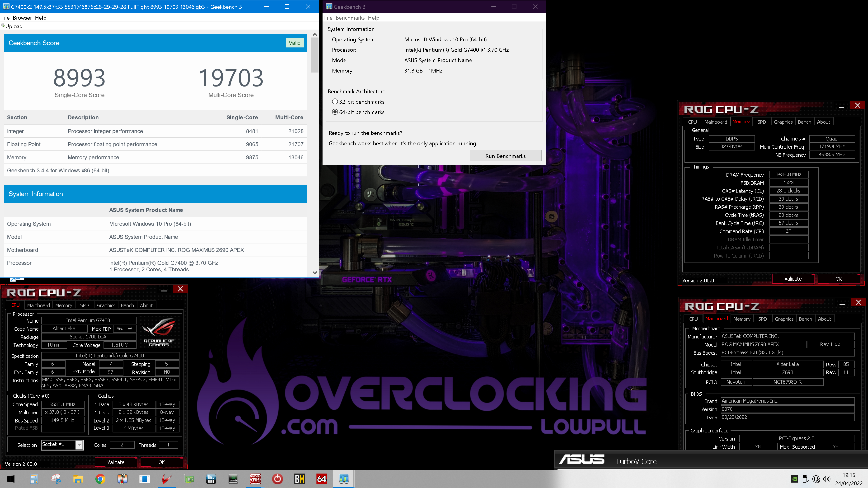Open the network status tray icon
Viewport: 868px width, 488px height.
[x=816, y=479]
